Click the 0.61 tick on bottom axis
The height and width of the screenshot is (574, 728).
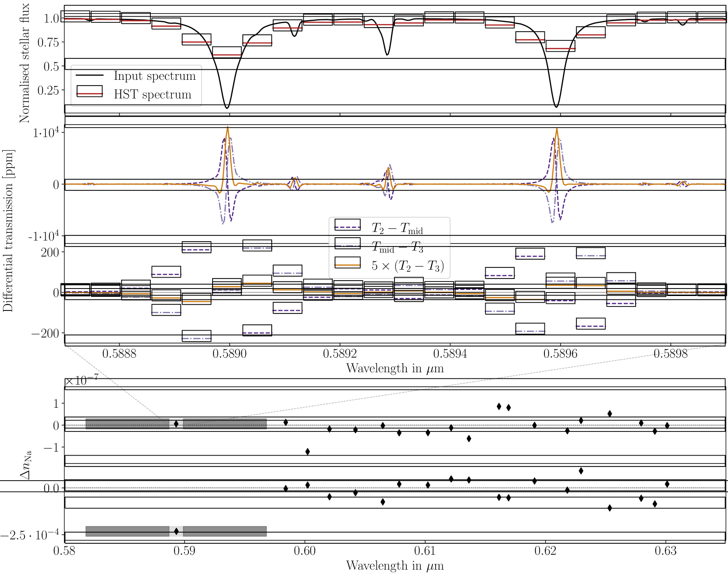425,551
